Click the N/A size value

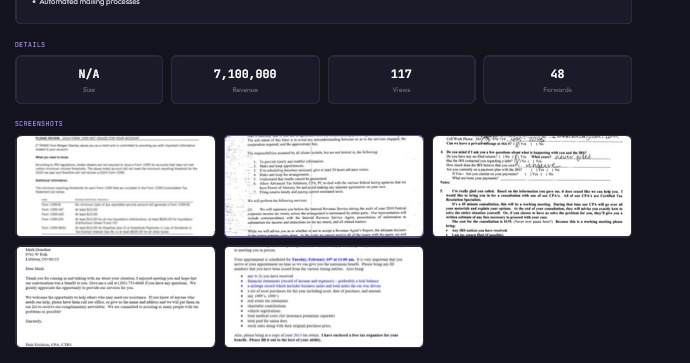pos(89,74)
